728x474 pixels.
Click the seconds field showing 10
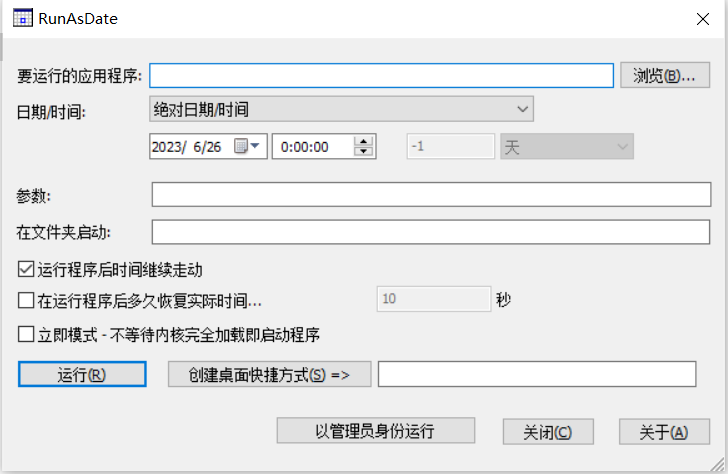pyautogui.click(x=434, y=299)
